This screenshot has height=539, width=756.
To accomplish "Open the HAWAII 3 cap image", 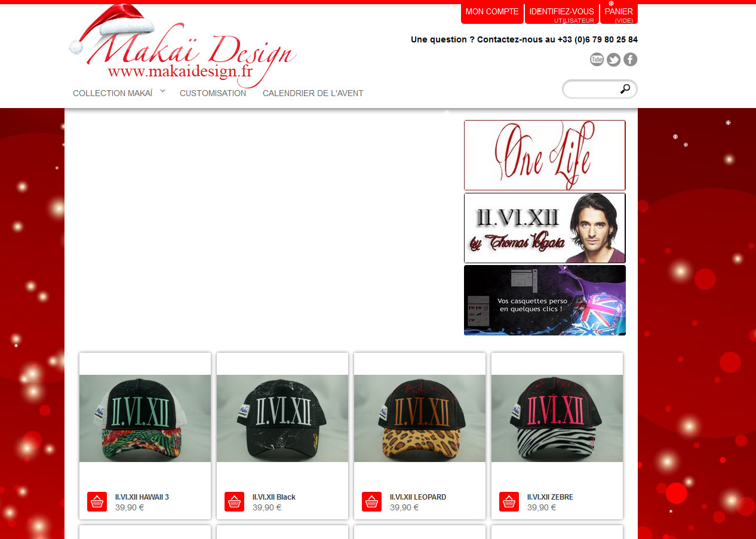I will (145, 418).
